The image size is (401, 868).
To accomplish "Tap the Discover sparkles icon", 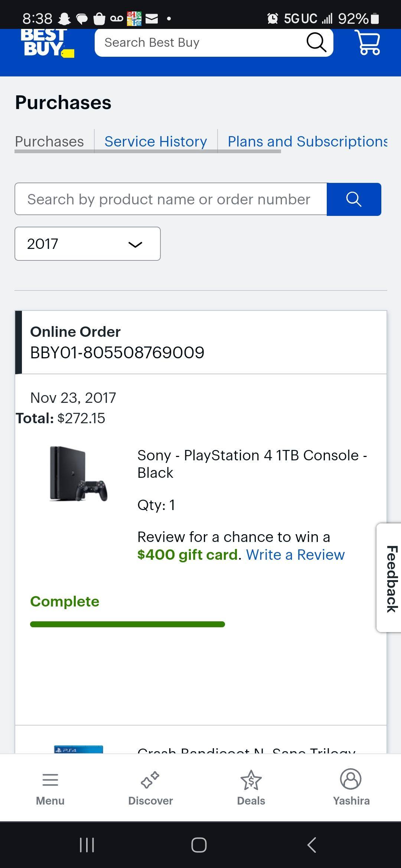I will (150, 783).
